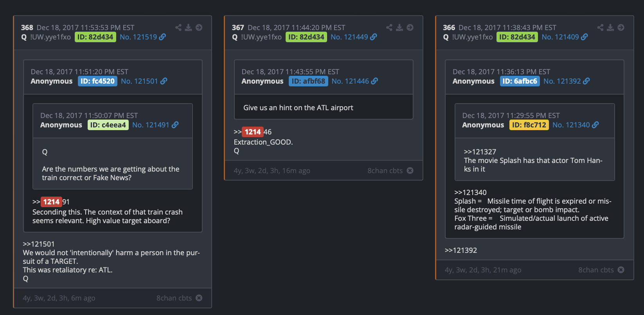Click highlighted 1214 in >>121491 reference
Viewport: 644px width, 315px height.
click(51, 202)
